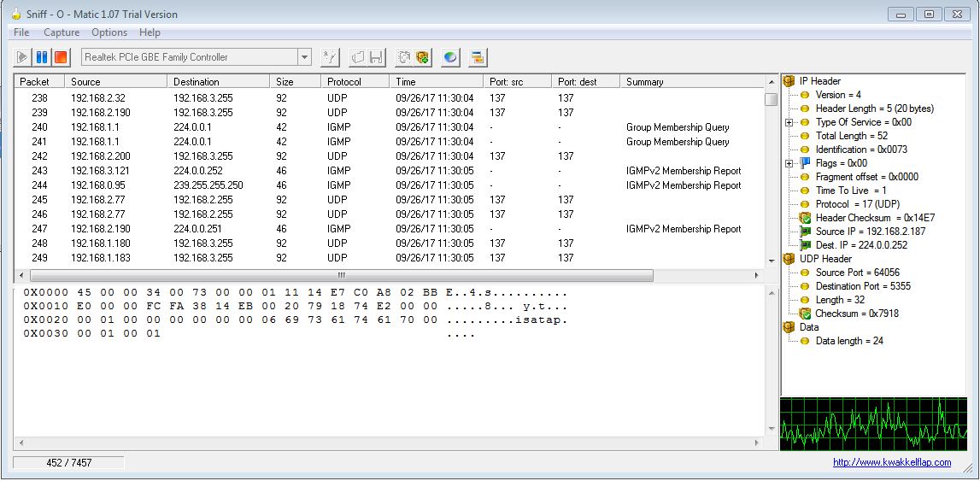Screen dimensions: 980x481
Task: Click the blue globe toolbar icon
Action: (x=450, y=57)
